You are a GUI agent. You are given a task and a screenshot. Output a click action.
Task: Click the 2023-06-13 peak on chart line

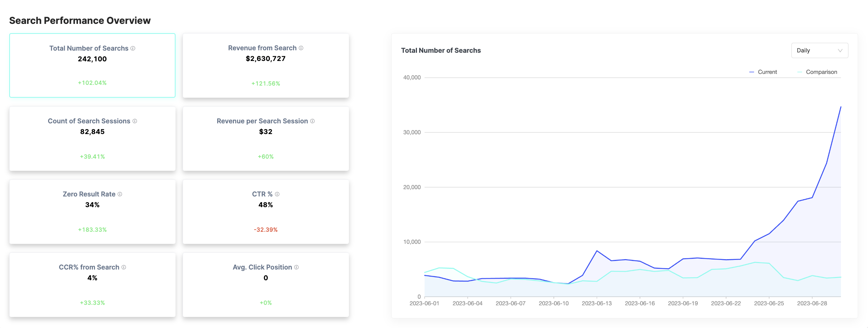(597, 251)
